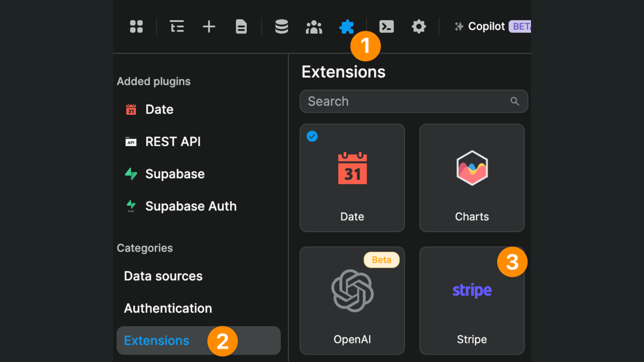Click the outline tree view icon
Screen dimensions: 644x362
(x=177, y=26)
